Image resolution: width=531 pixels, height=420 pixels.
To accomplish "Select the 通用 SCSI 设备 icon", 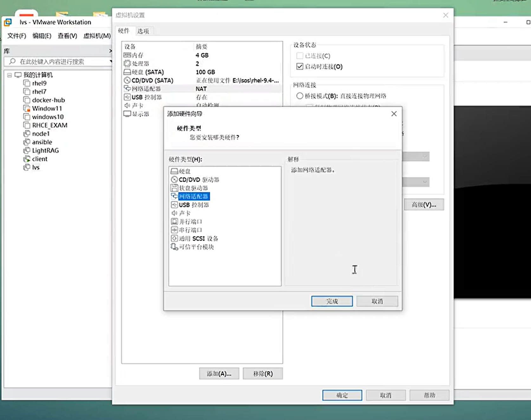I will tap(174, 238).
